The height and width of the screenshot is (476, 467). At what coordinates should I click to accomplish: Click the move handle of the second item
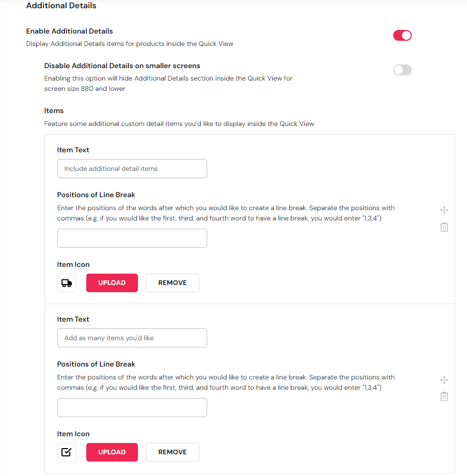coord(444,380)
